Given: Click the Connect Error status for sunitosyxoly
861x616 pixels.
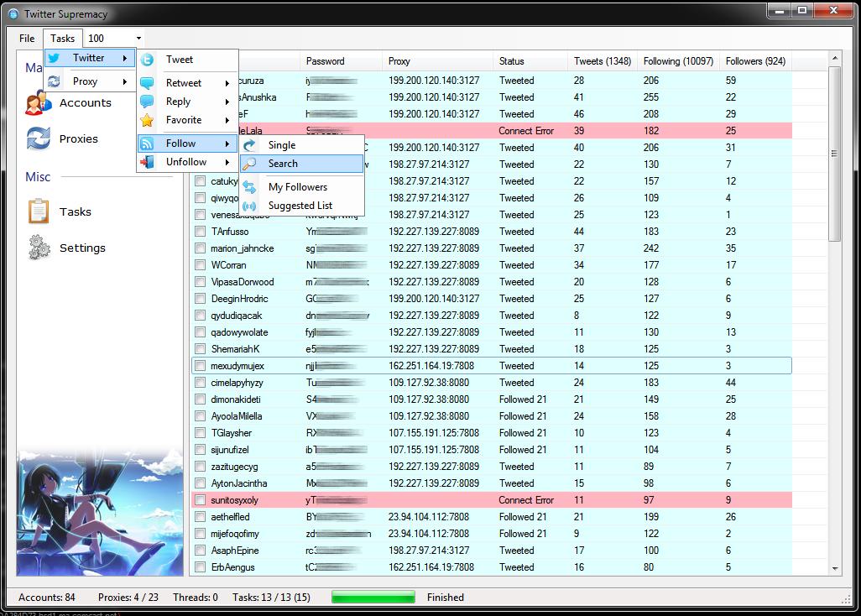Looking at the screenshot, I should [x=526, y=500].
